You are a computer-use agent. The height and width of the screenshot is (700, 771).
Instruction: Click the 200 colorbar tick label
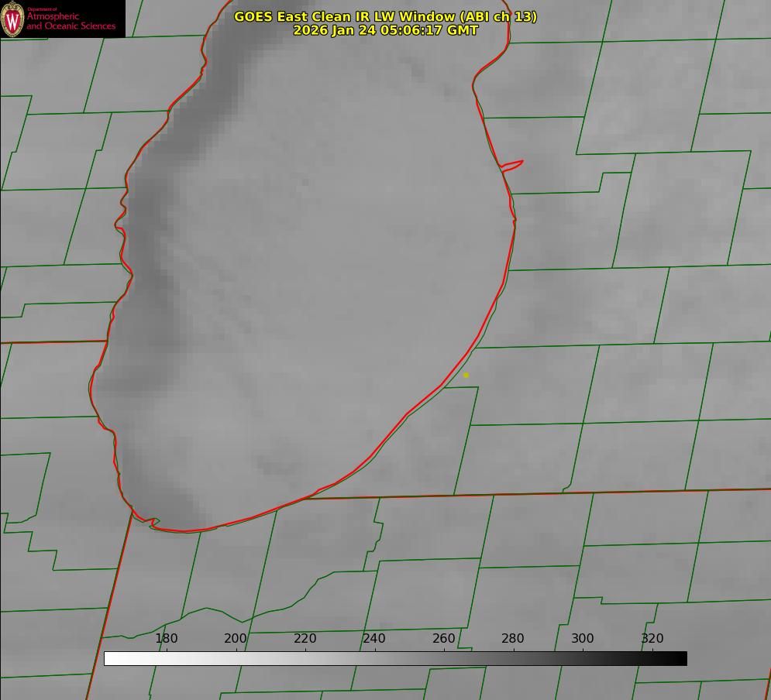click(236, 639)
